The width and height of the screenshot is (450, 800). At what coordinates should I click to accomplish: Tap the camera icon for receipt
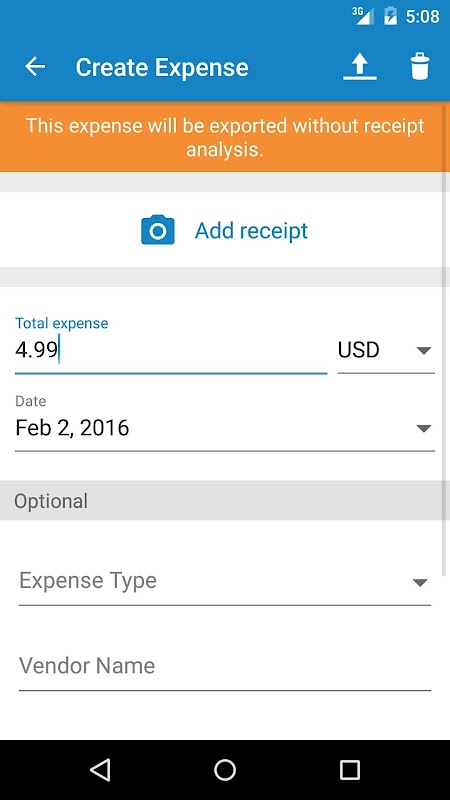pos(158,230)
